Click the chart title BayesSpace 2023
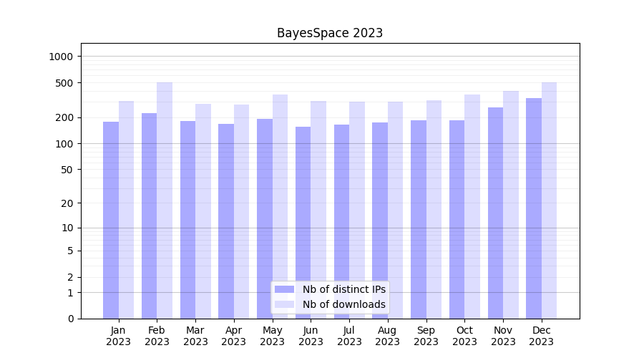The height and width of the screenshot is (358, 644). [330, 33]
